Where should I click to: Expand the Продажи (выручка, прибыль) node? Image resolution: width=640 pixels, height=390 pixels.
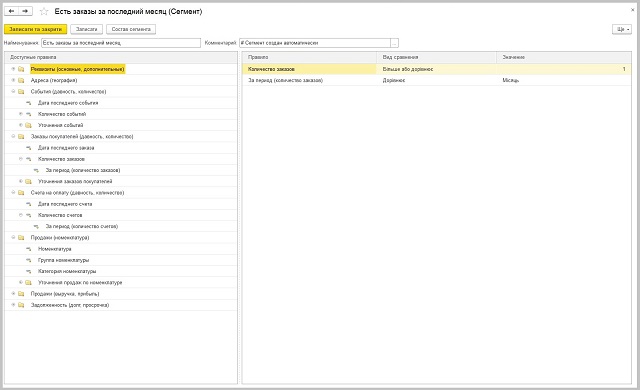tap(13, 294)
